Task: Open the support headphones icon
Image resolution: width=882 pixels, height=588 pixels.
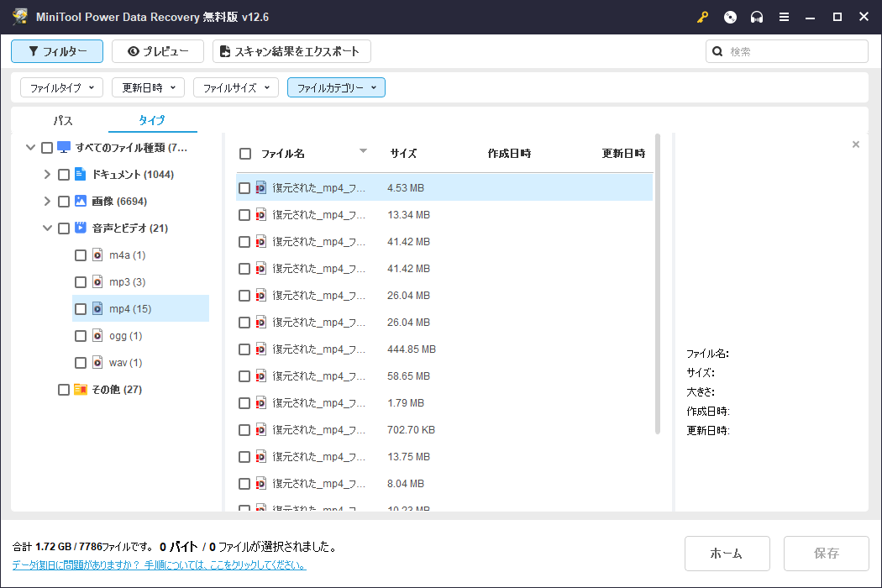Action: (757, 17)
